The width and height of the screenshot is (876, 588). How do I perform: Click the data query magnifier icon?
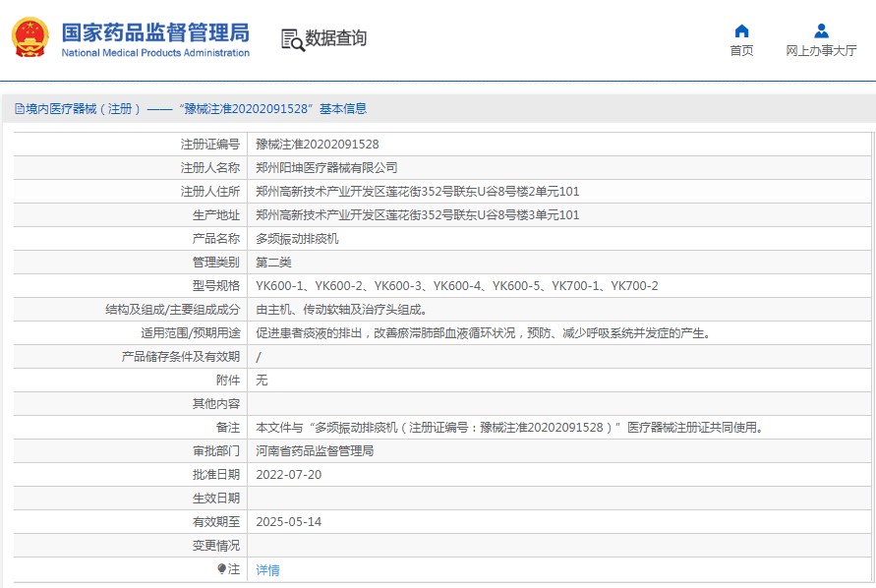(293, 39)
